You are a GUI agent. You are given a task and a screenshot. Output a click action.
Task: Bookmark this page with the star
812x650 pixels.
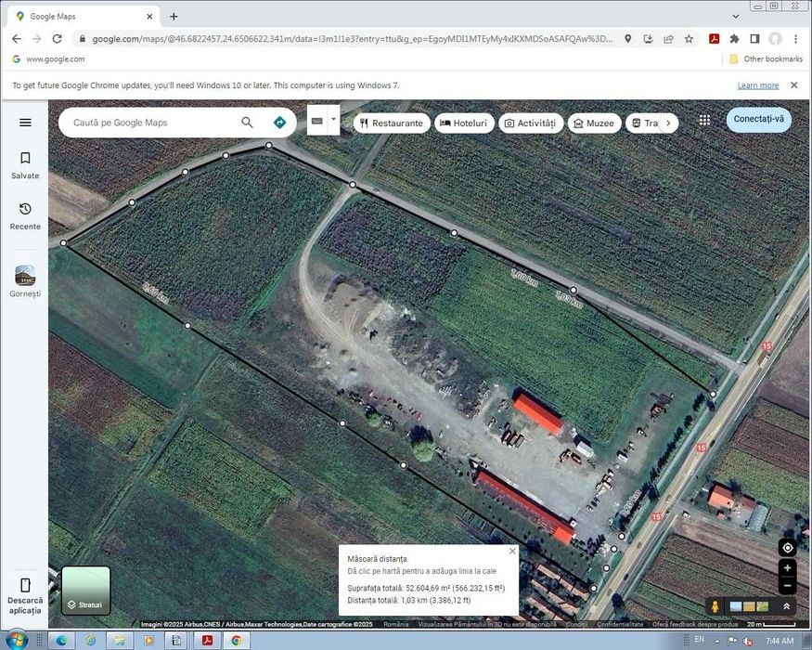click(689, 39)
